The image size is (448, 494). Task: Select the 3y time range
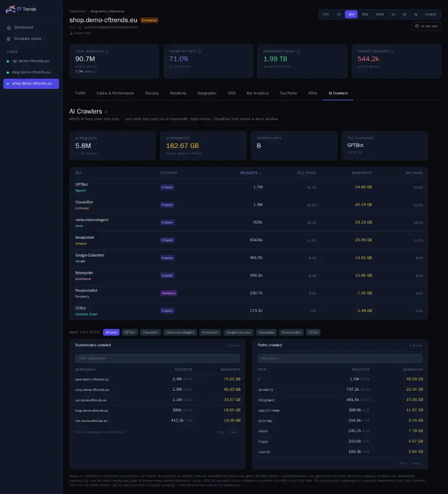click(416, 14)
